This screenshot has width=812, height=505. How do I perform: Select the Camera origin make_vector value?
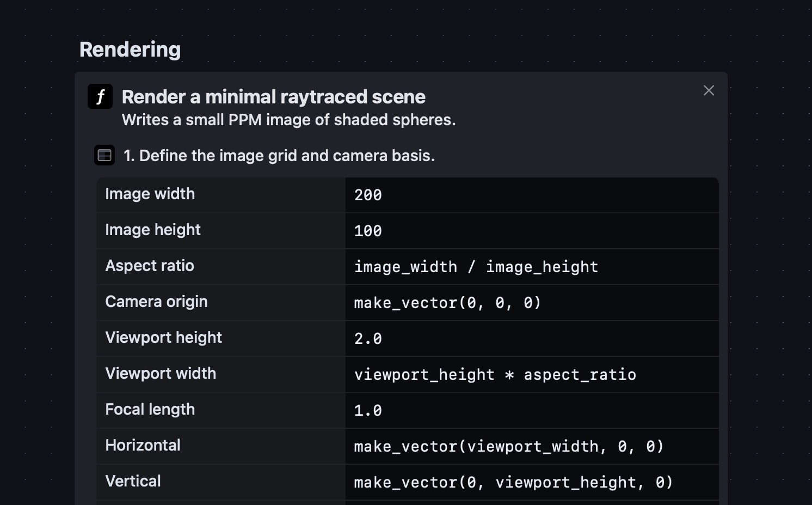[447, 303]
